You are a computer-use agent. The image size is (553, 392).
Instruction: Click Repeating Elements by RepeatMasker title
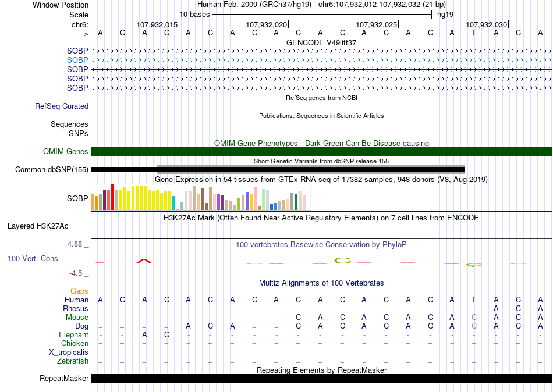point(321,370)
